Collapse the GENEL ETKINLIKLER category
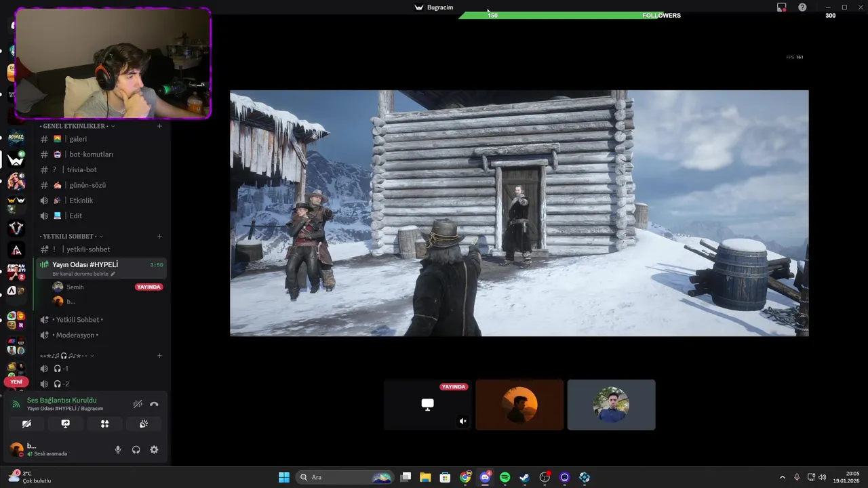Screen dimensions: 868x488 coord(77,126)
